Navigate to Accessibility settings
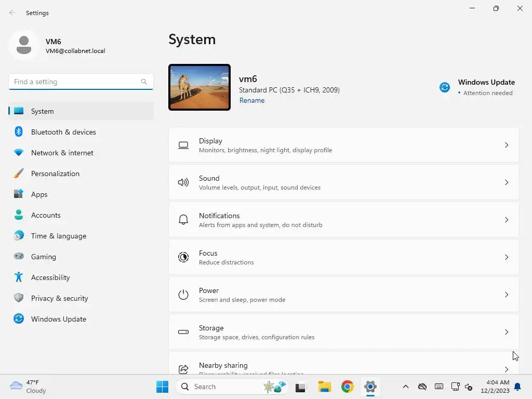Viewport: 532px width, 399px height. (x=81, y=277)
